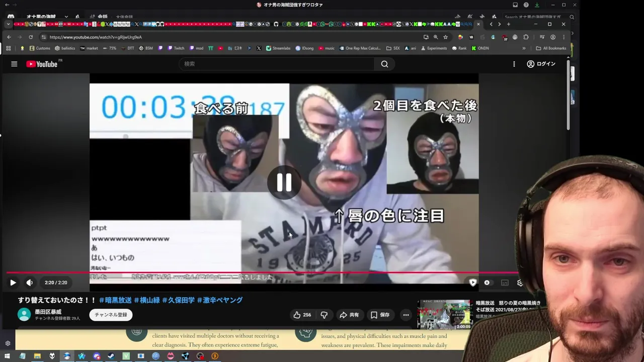This screenshot has height=362, width=644.
Task: Open the Streamlabs bookmark
Action: point(279,48)
